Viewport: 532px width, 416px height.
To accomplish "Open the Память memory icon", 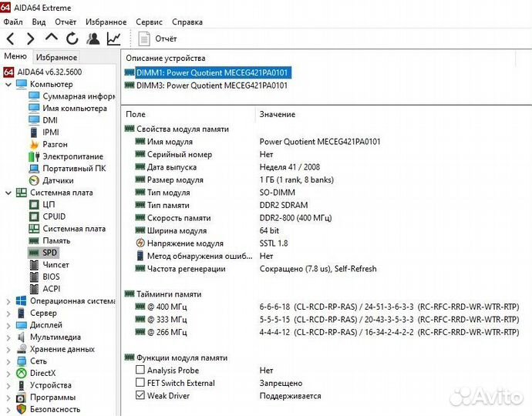I will pyautogui.click(x=34, y=241).
